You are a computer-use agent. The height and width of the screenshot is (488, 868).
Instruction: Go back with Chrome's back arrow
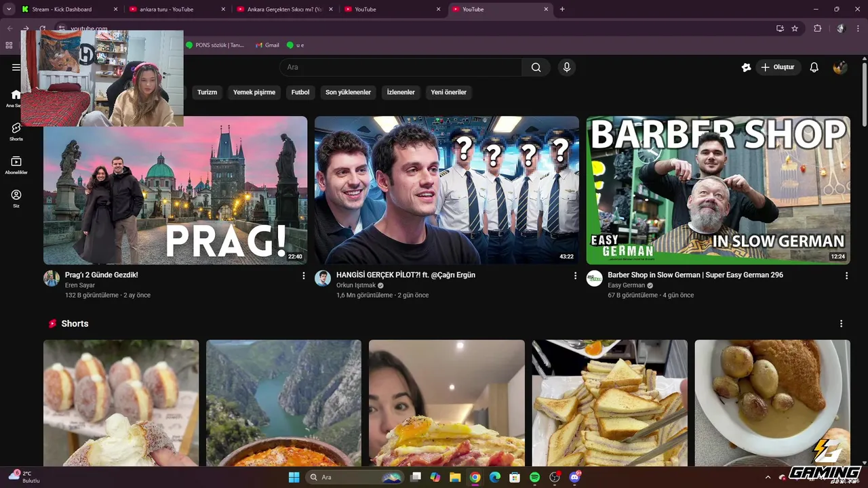[9, 28]
